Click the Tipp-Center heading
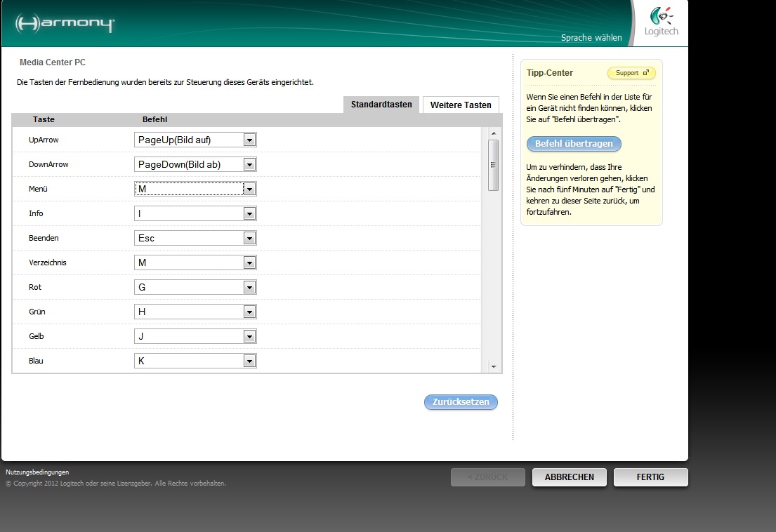Viewport: 776px width, 532px height. 549,73
